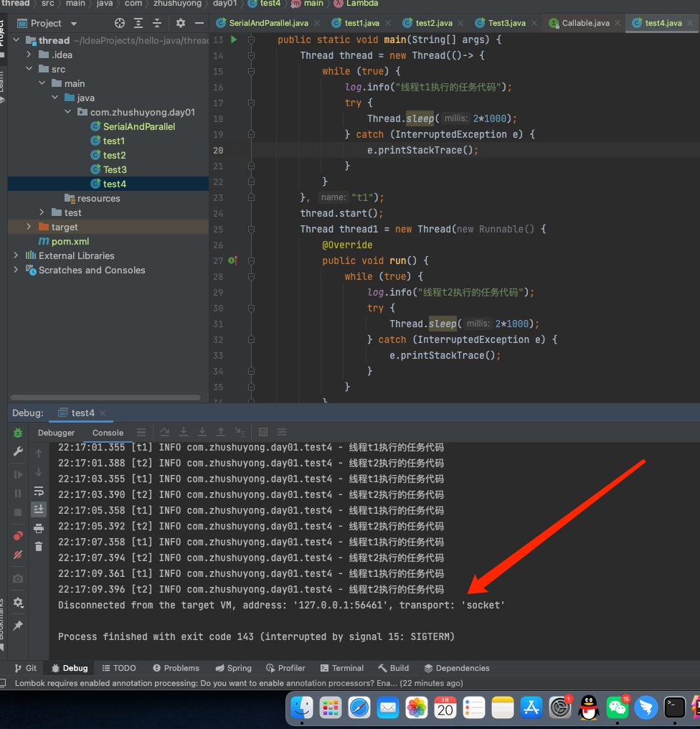
Task: Toggle Scroll to End in console
Action: (x=39, y=509)
